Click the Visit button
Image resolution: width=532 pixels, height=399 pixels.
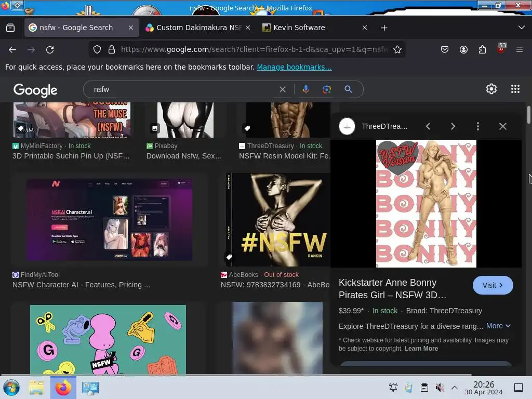[493, 285]
